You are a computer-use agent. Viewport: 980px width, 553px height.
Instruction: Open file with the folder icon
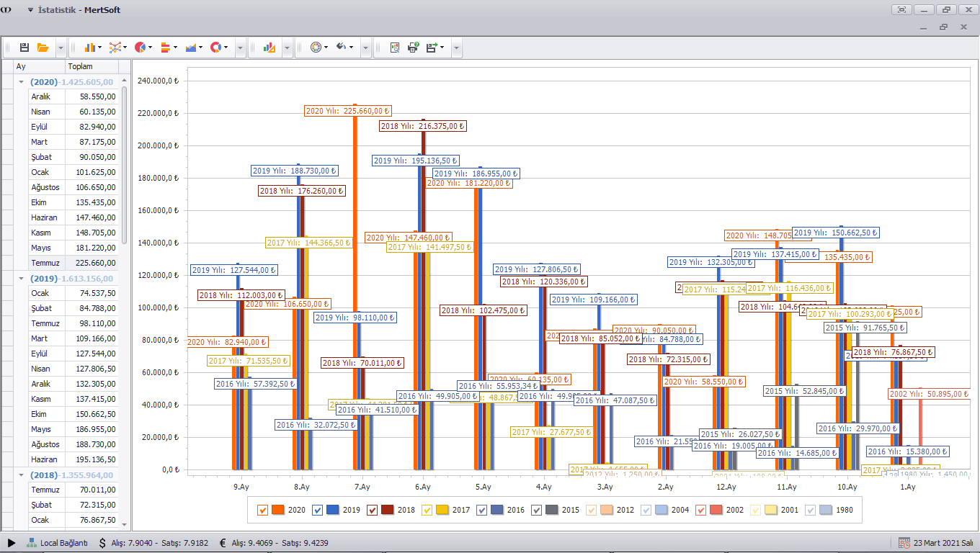point(43,48)
